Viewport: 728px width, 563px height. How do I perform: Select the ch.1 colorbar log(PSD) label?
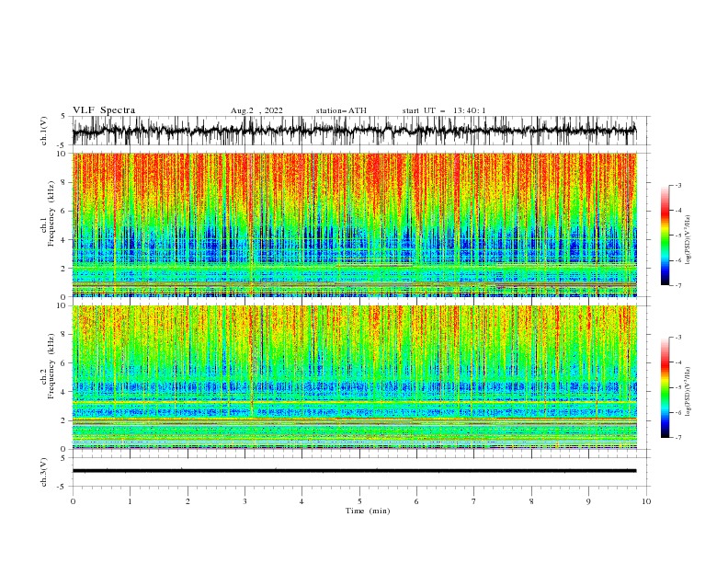pyautogui.click(x=688, y=239)
